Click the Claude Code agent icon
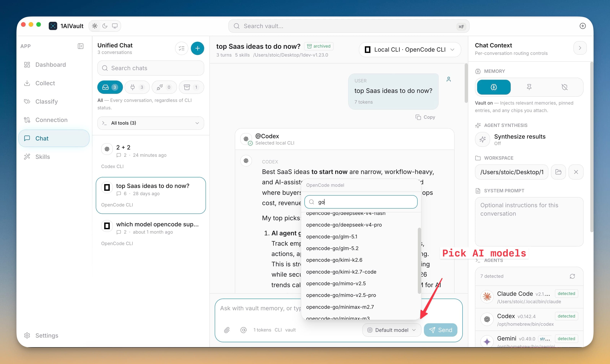Screen dimensions: 610x364 [x=487, y=297]
